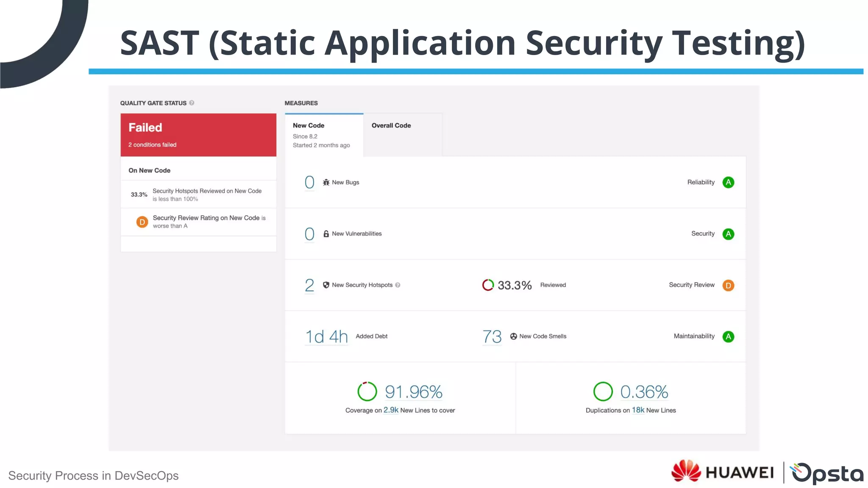
Task: Switch to the New Code tab
Action: point(324,135)
